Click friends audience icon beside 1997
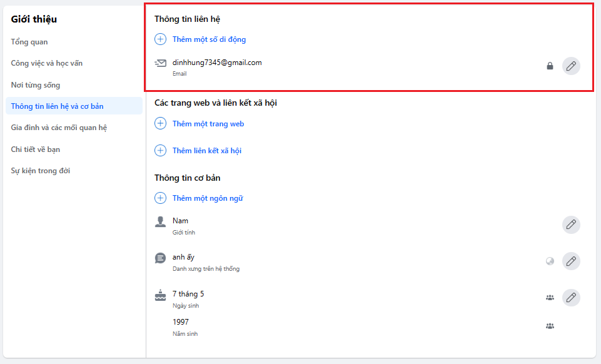The image size is (601, 364). (x=550, y=326)
